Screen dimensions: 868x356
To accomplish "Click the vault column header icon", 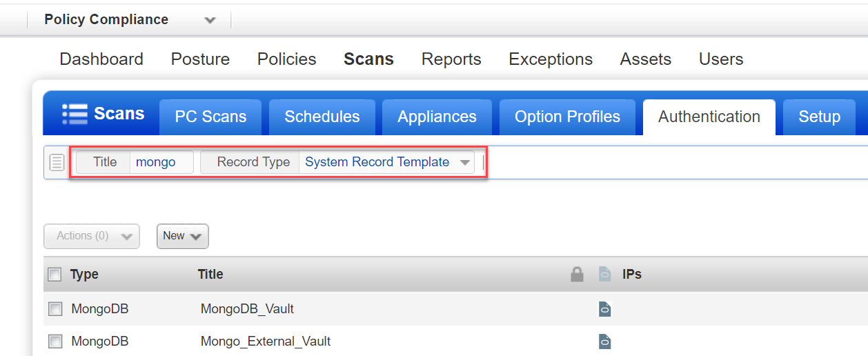I will coord(604,275).
